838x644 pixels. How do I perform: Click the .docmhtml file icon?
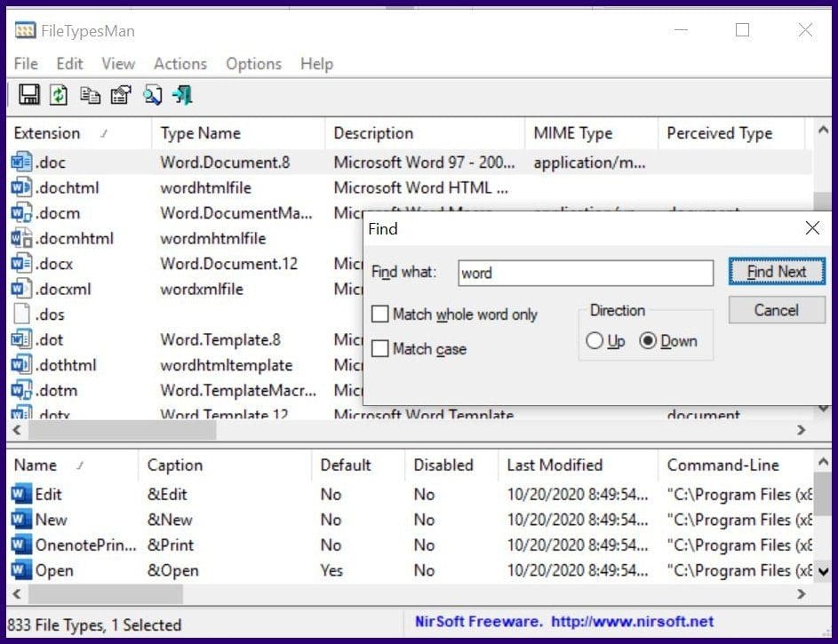click(x=21, y=238)
